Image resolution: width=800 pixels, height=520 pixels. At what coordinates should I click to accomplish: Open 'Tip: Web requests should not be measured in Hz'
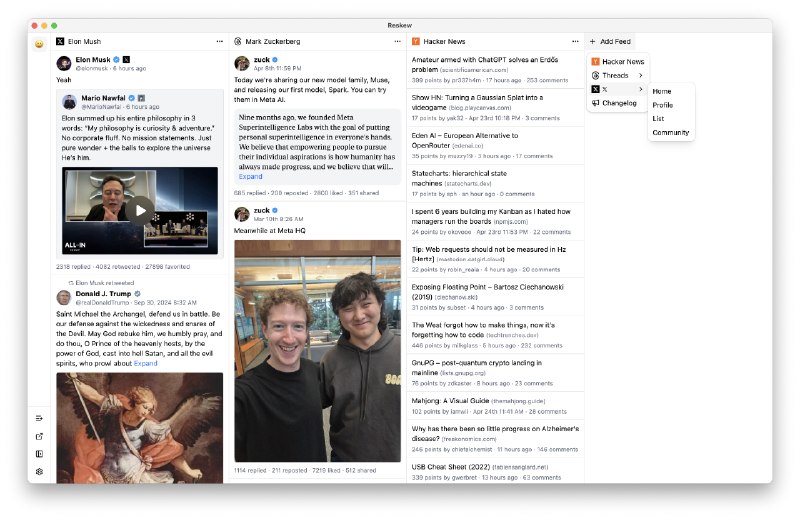tap(489, 254)
